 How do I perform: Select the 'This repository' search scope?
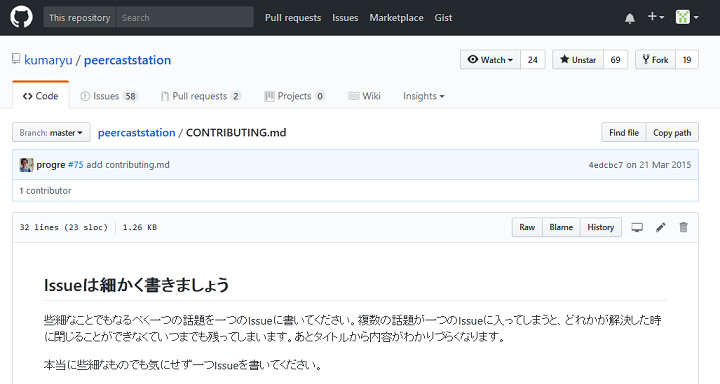pyautogui.click(x=79, y=17)
